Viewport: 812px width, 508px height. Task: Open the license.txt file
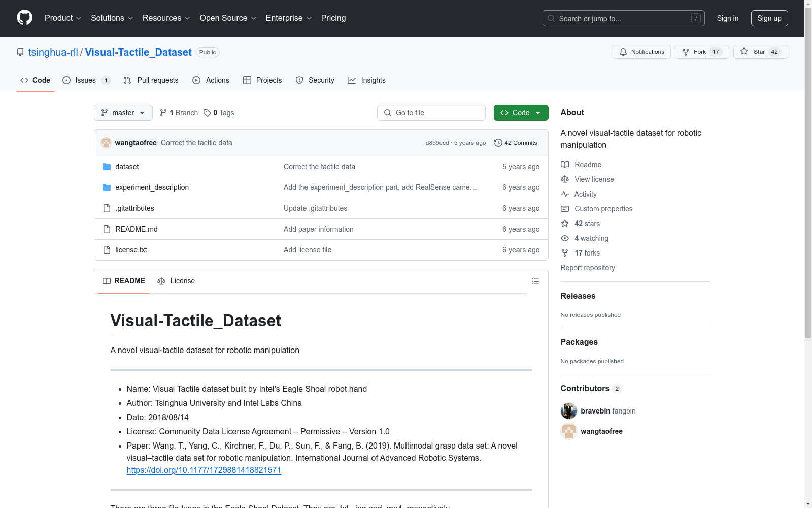click(131, 250)
